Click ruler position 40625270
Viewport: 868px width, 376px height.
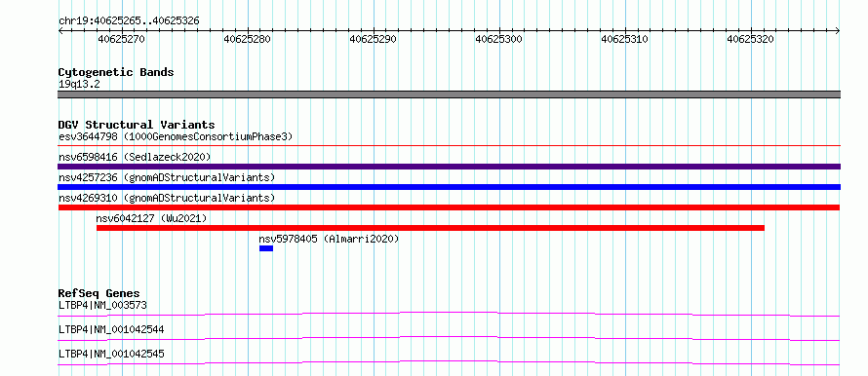[121, 39]
